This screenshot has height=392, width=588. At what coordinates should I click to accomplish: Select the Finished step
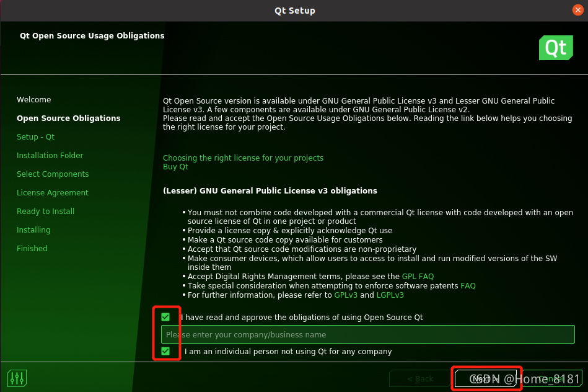point(32,248)
